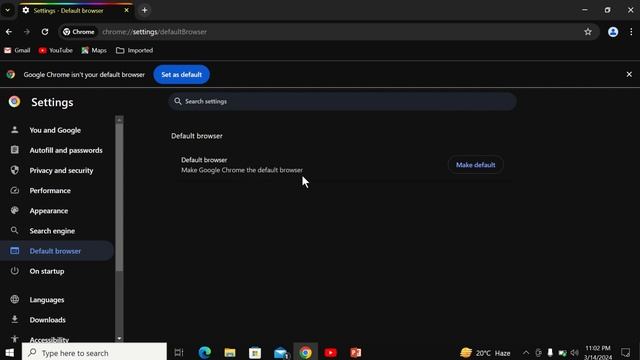The width and height of the screenshot is (640, 360).
Task: Open the tab search dropdown arrow
Action: point(8,10)
